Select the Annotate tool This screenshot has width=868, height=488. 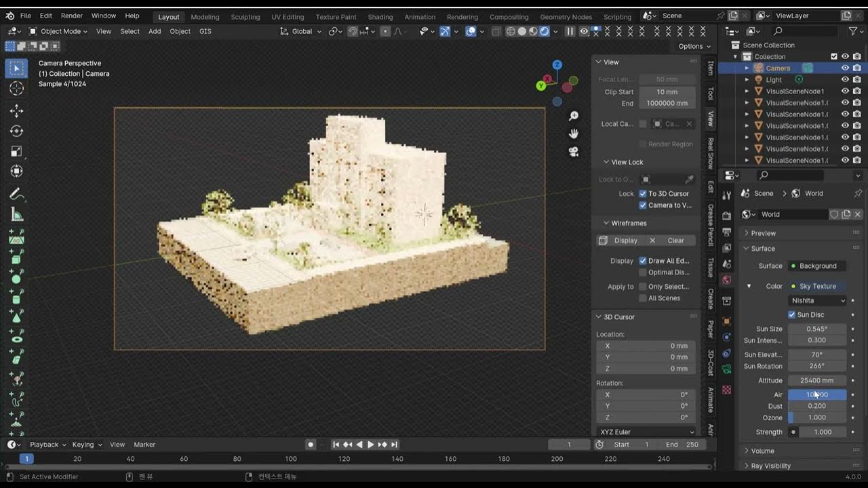tap(16, 195)
